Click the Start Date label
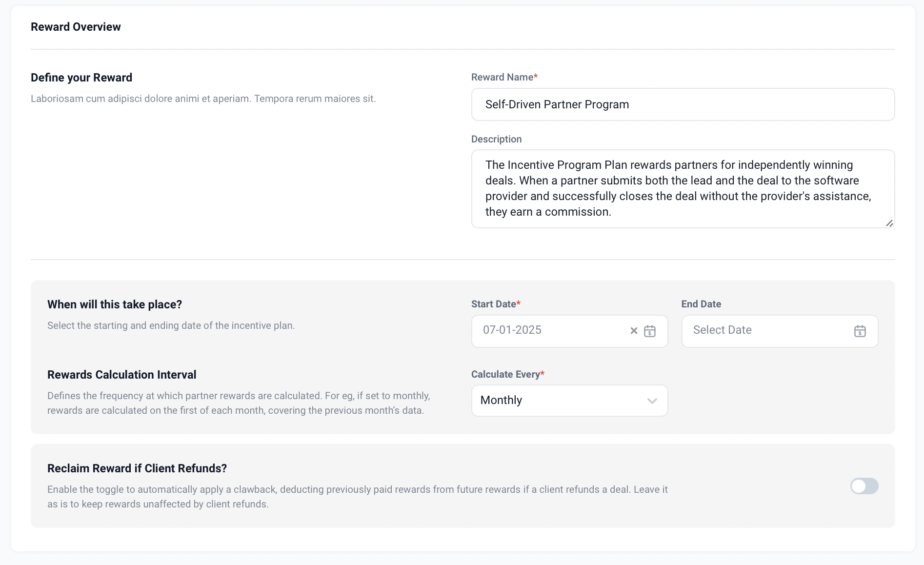 493,304
